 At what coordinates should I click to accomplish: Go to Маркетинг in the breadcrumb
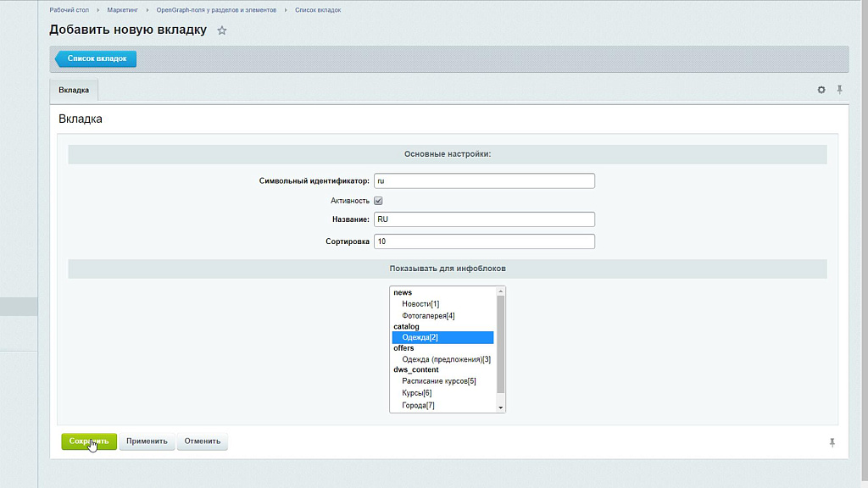[122, 9]
